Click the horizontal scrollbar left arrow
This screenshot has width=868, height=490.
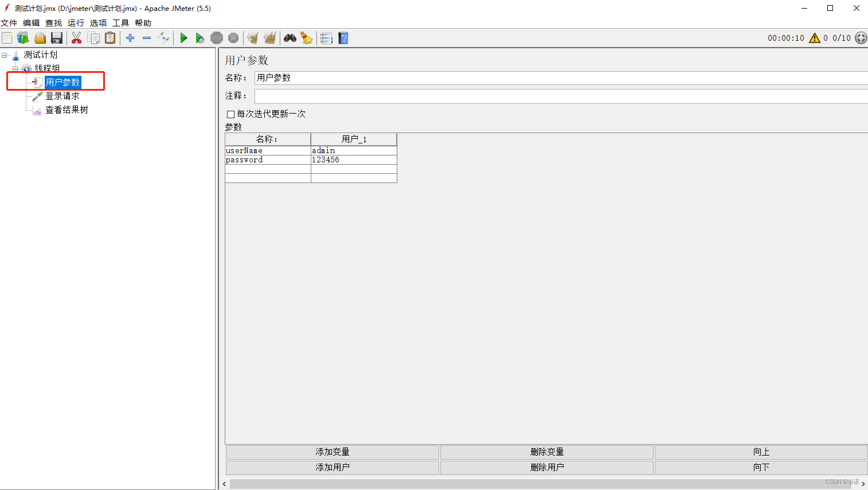[x=224, y=484]
